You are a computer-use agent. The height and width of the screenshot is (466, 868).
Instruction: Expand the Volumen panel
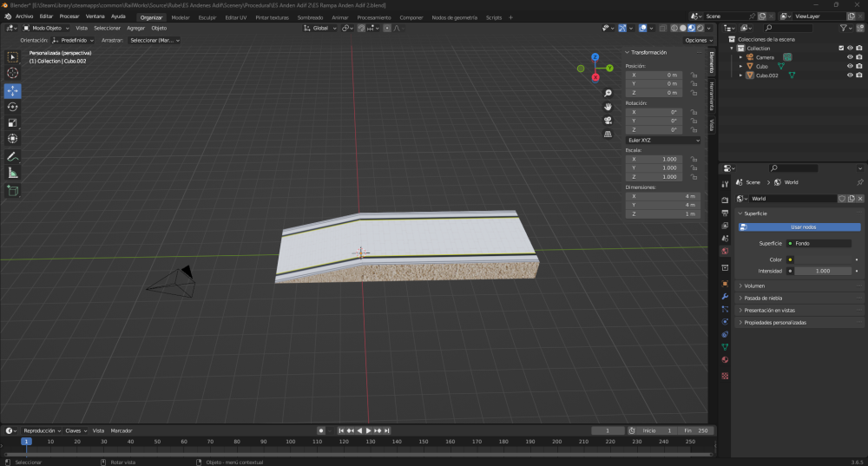tap(754, 286)
